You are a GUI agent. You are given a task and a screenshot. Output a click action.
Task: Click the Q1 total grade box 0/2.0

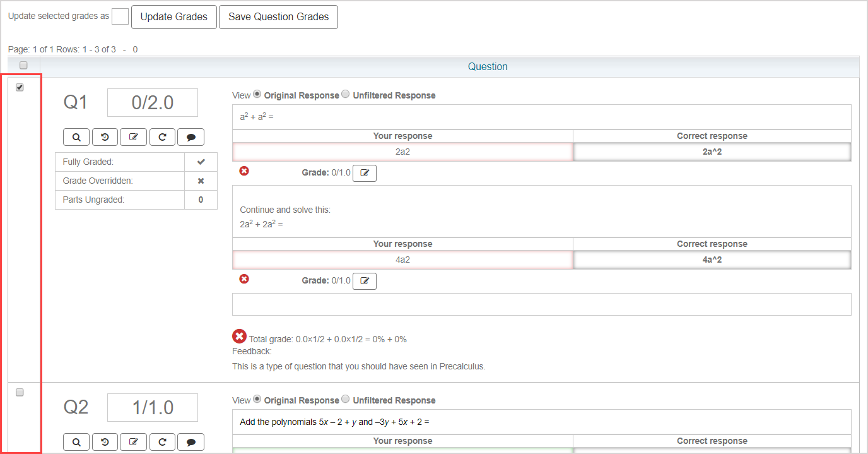pyautogui.click(x=152, y=103)
